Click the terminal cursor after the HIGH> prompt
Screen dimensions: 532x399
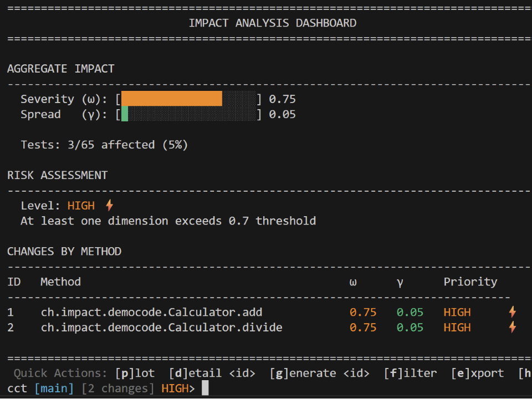point(205,388)
